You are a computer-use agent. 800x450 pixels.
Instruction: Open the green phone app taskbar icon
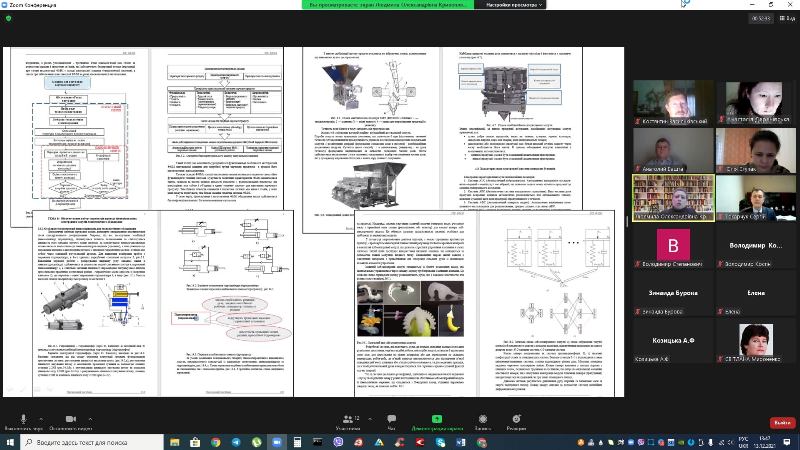256,442
